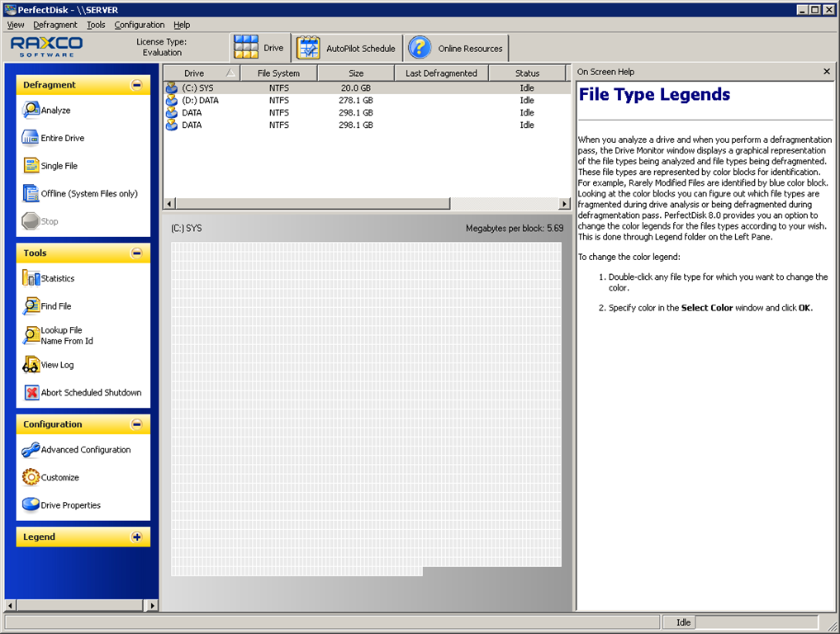Click the Find File link
840x634 pixels.
click(x=56, y=306)
